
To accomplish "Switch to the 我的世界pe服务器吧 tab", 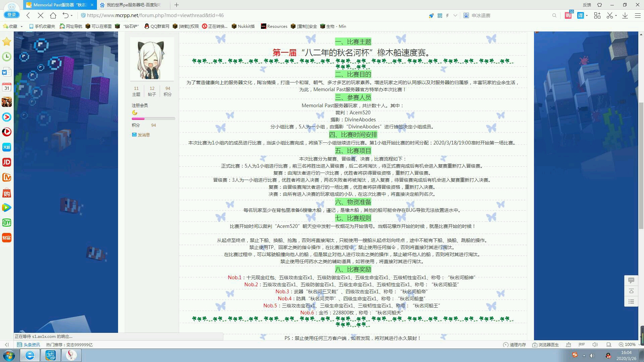I will (133, 5).
